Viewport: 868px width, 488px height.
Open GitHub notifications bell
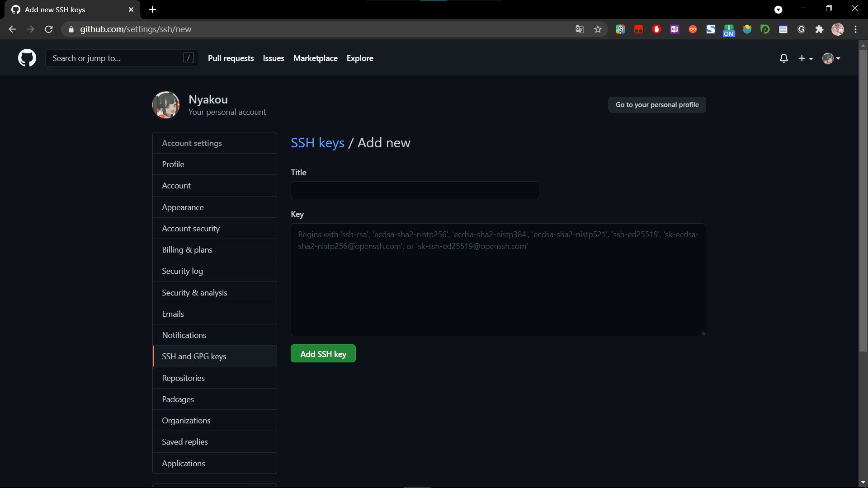tap(783, 58)
